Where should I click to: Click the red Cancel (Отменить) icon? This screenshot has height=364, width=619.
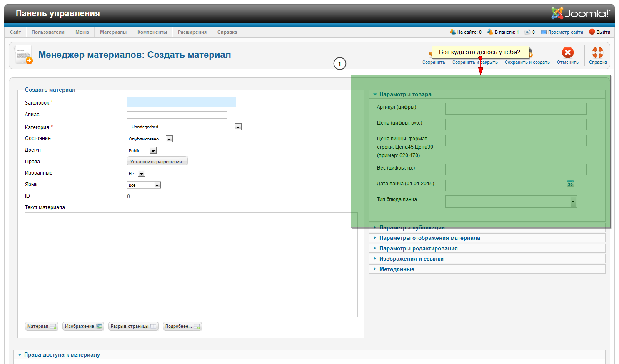click(567, 53)
